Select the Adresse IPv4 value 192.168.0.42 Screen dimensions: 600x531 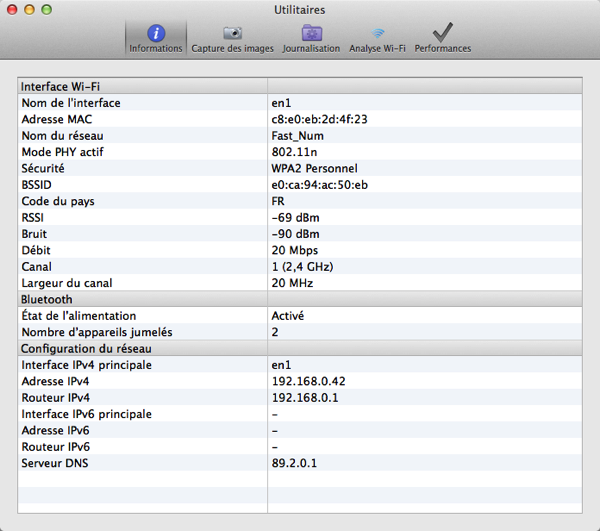[307, 381]
